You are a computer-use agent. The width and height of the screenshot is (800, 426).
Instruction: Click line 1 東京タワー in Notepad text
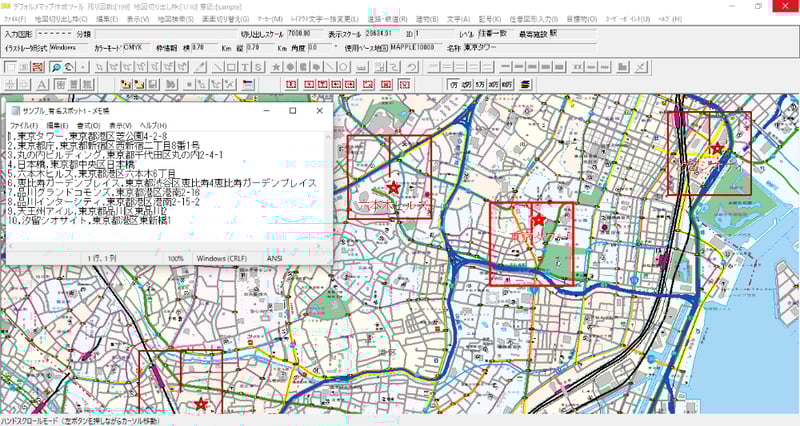point(80,136)
